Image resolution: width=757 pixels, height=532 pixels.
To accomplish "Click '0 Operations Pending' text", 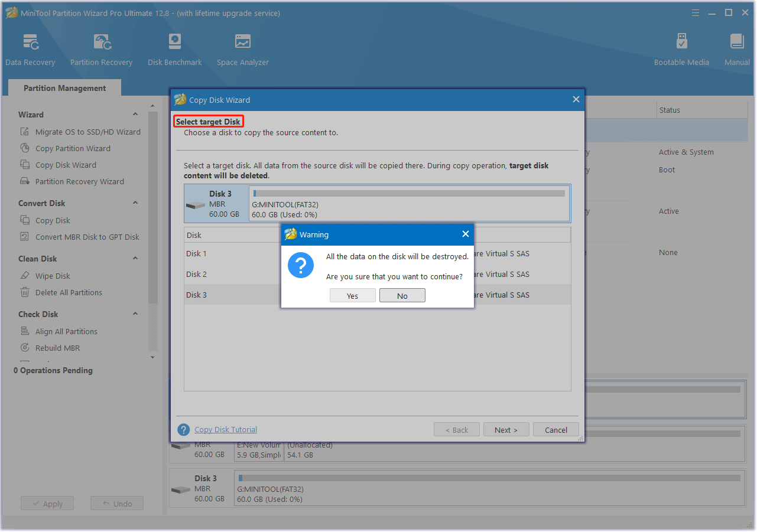I will (x=53, y=370).
